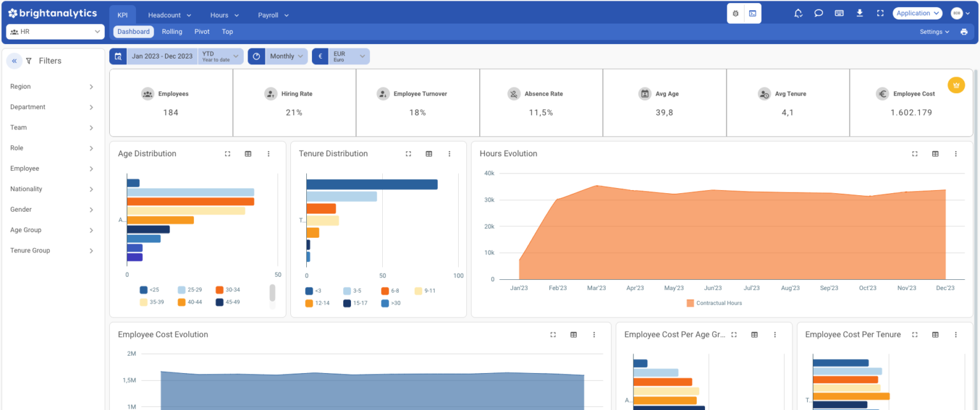This screenshot has width=980, height=410.
Task: Click the bug report icon
Action: point(735,13)
